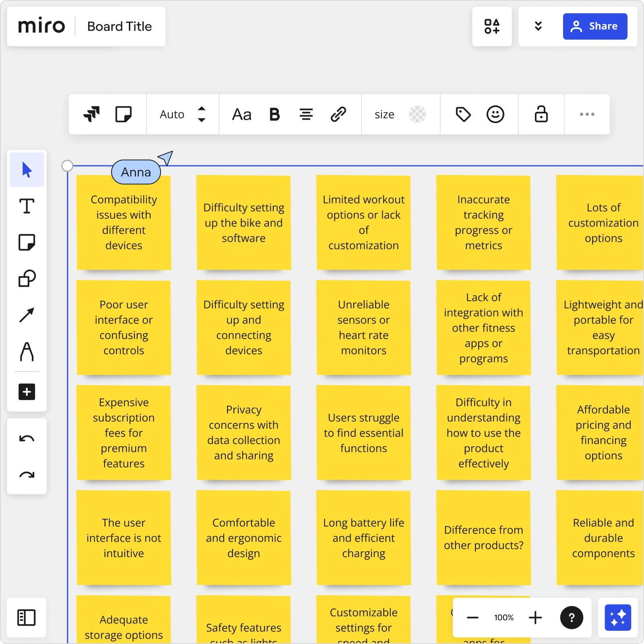
Task: Select the pen drawing tool
Action: point(26,351)
